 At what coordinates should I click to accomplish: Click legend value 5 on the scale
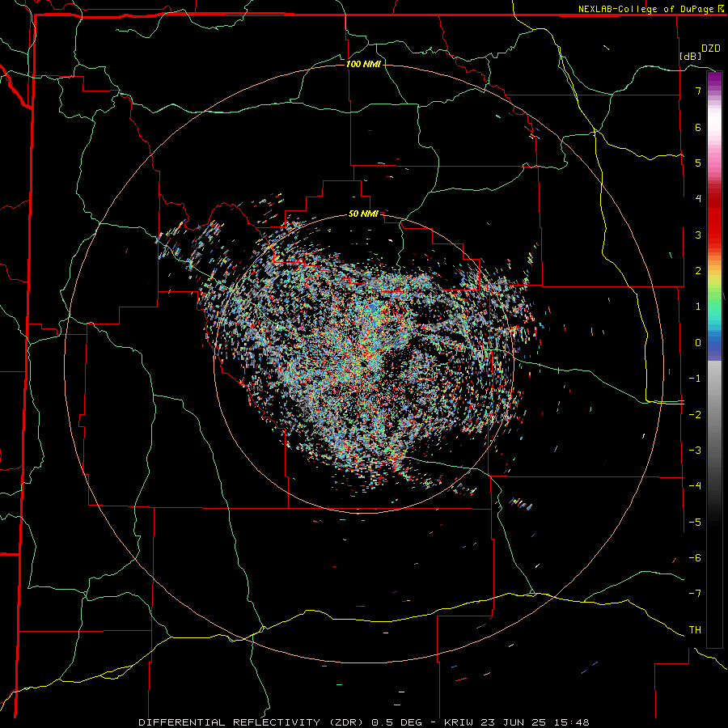pyautogui.click(x=698, y=163)
